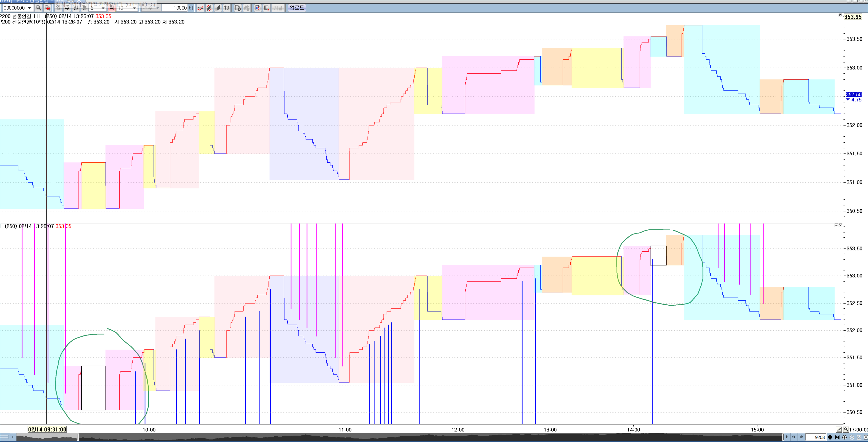Click the up-down arrows toolbar icon
This screenshot has height=442, width=868.
click(227, 8)
